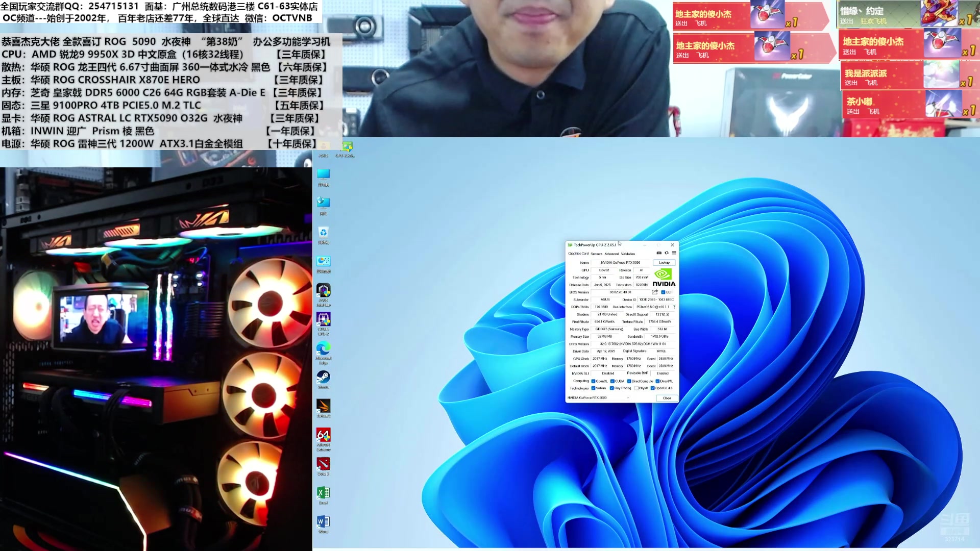980x551 pixels.
Task: Click the Driver Version field
Action: point(633,344)
